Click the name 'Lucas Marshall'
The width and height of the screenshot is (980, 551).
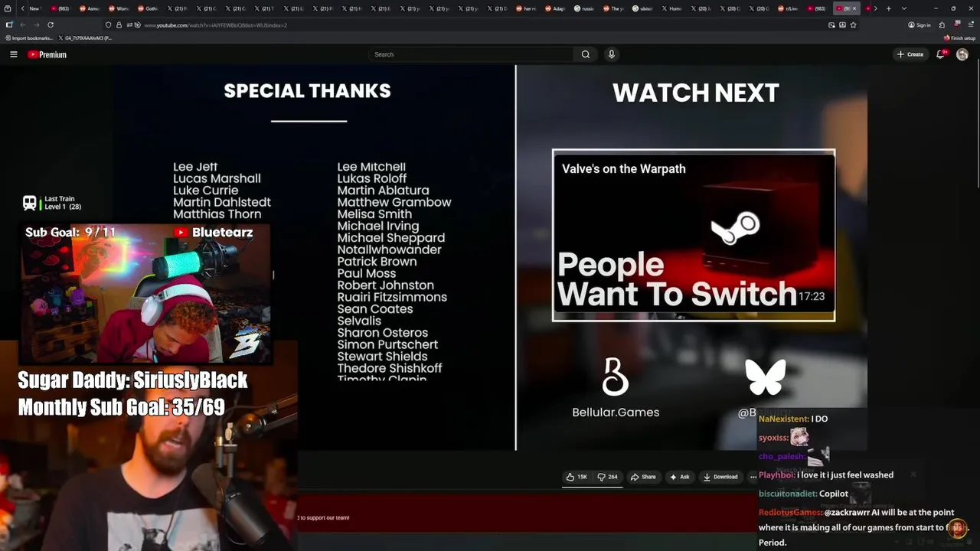[217, 178]
